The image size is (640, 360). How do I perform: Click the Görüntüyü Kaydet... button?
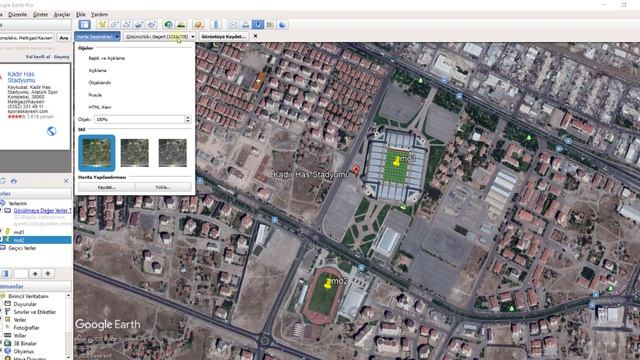pos(224,36)
